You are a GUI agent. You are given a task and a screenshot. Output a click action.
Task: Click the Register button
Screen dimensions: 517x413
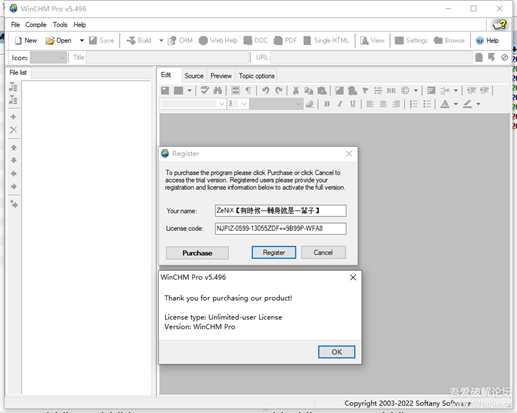tap(274, 253)
